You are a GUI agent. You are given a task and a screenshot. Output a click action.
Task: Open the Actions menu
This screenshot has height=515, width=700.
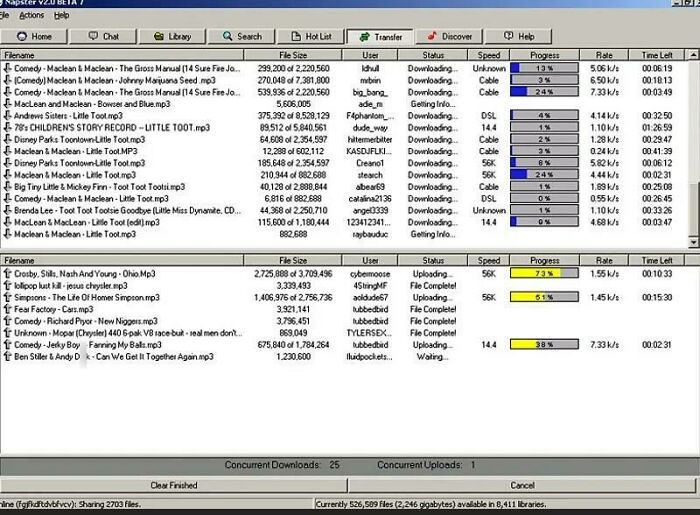coord(31,15)
